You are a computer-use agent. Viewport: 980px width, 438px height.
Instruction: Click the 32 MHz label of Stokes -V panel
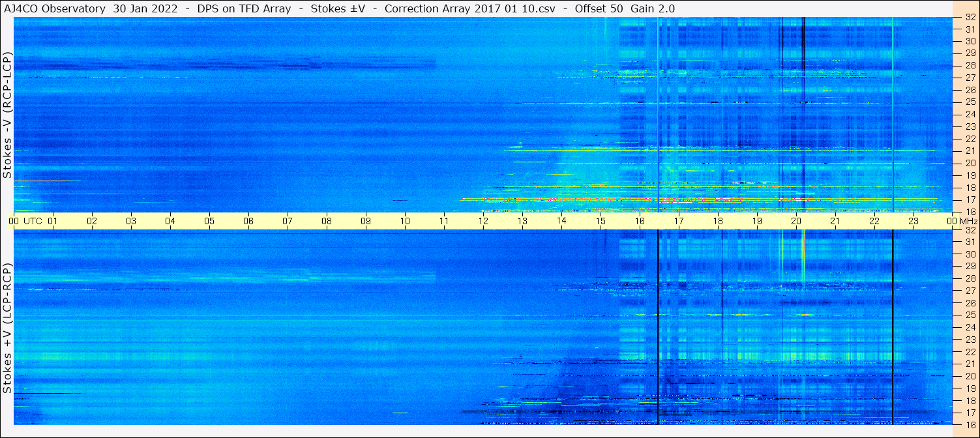pos(970,18)
